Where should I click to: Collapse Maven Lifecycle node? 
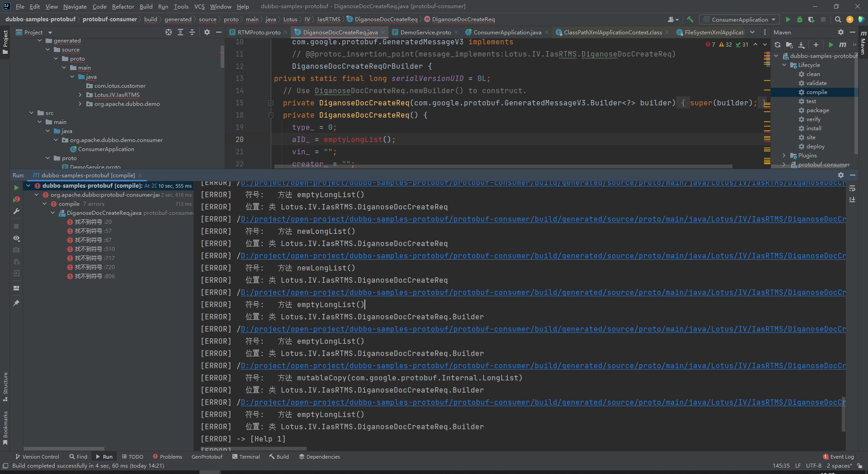(784, 65)
